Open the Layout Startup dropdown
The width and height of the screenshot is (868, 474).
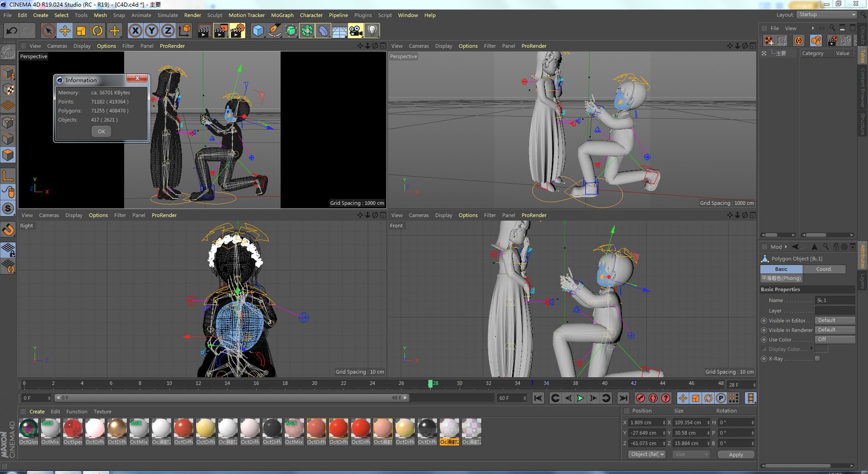point(827,14)
